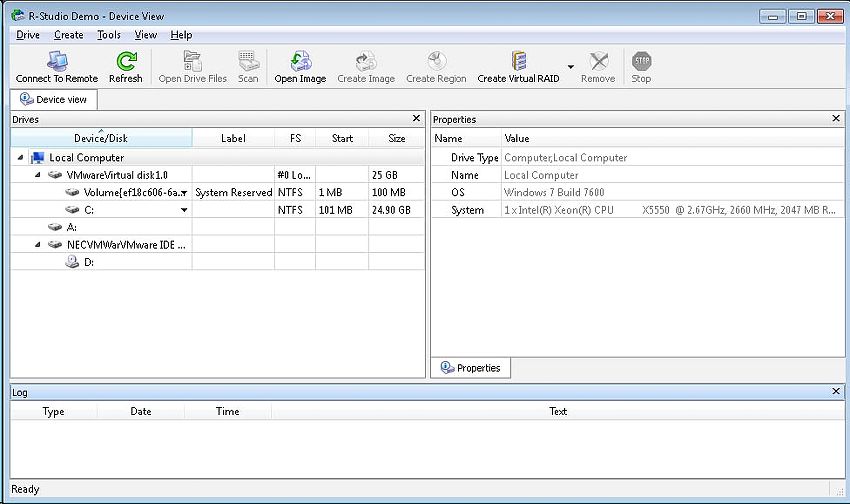This screenshot has height=504, width=850.
Task: Click the Remove toolbar icon
Action: click(x=598, y=61)
